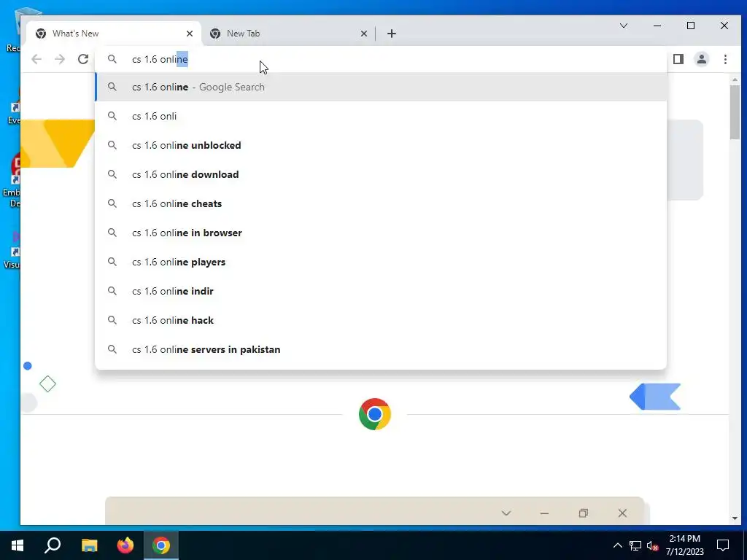Click chevron in the page illustration window
Screen dimensions: 747x560
(x=506, y=513)
